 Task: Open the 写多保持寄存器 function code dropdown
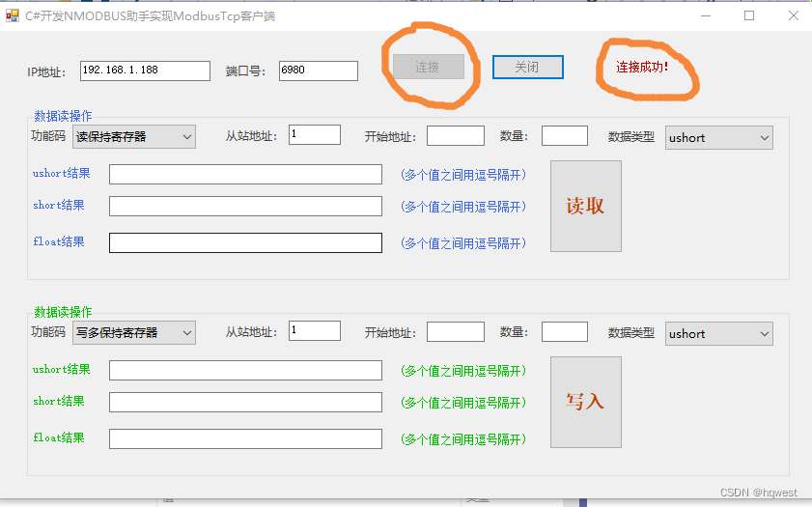[x=134, y=333]
